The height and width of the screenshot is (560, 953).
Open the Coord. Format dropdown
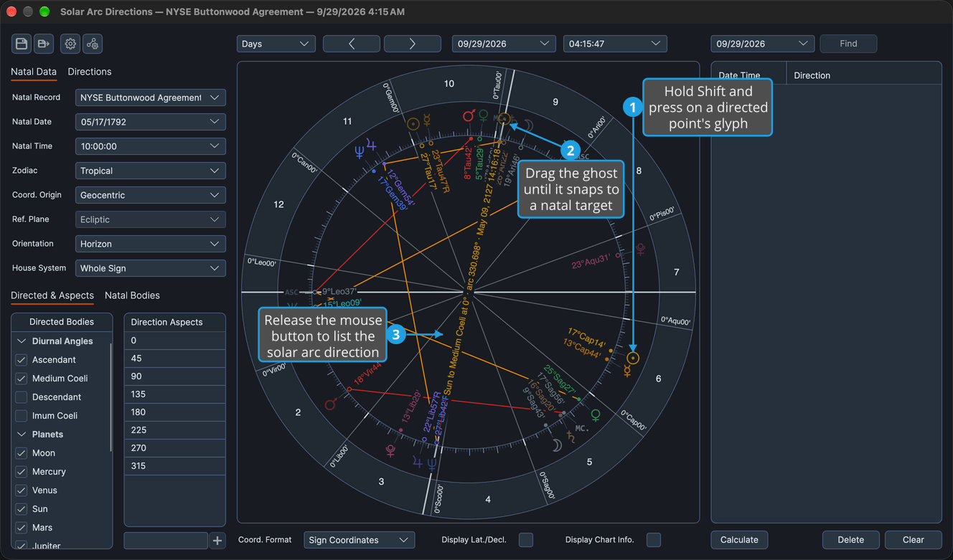click(360, 540)
